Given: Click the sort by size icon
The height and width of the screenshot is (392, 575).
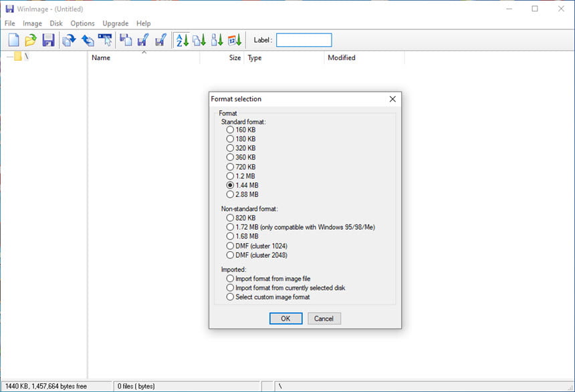Looking at the screenshot, I should click(x=217, y=40).
